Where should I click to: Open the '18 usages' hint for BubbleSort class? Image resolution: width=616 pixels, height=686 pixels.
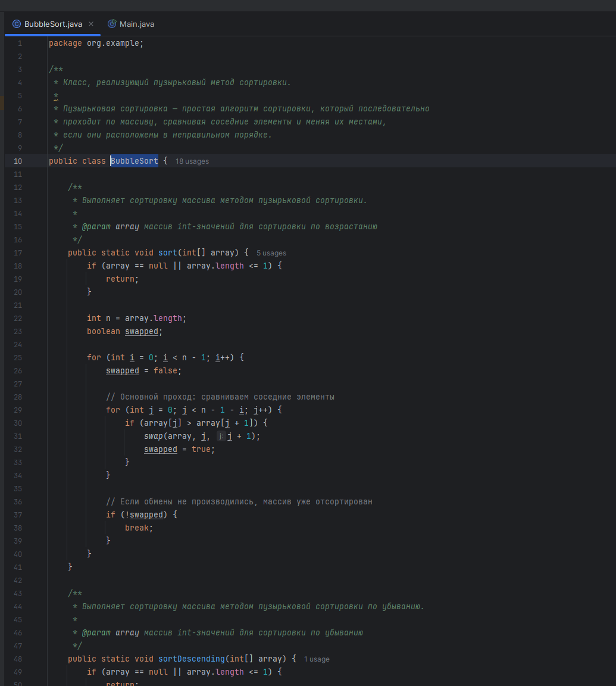[x=192, y=161]
